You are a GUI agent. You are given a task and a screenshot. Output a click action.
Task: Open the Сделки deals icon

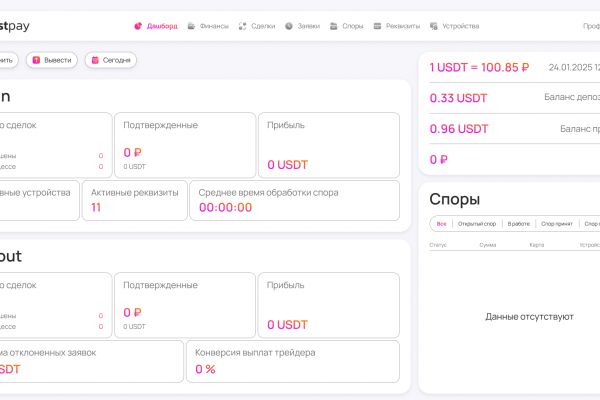pos(242,26)
